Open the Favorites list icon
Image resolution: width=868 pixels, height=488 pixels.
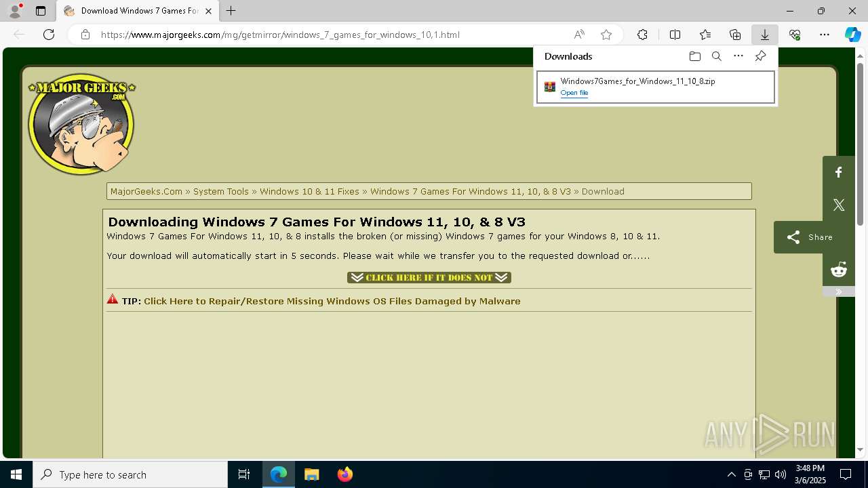pyautogui.click(x=705, y=35)
